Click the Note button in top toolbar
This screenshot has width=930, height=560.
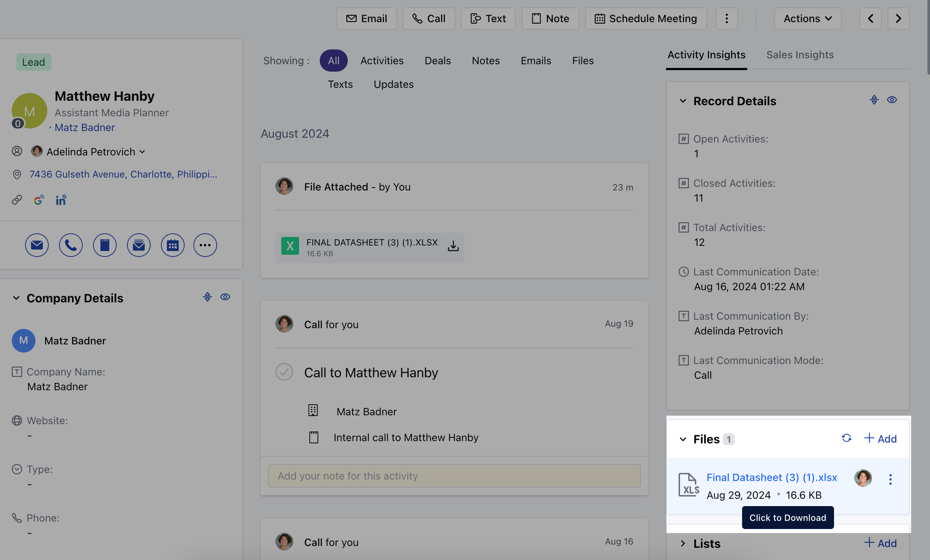click(x=550, y=18)
